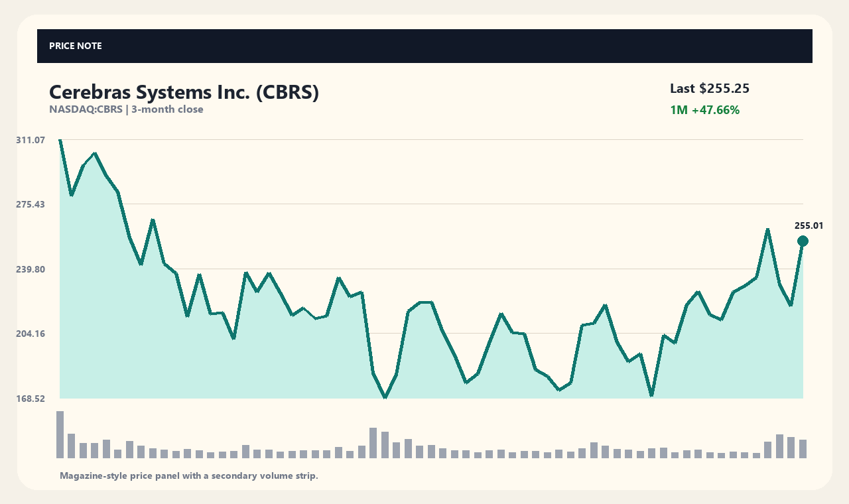Screen dimensions: 849x504
Task: Click the 275.43 y-axis label
Action: tap(31, 204)
